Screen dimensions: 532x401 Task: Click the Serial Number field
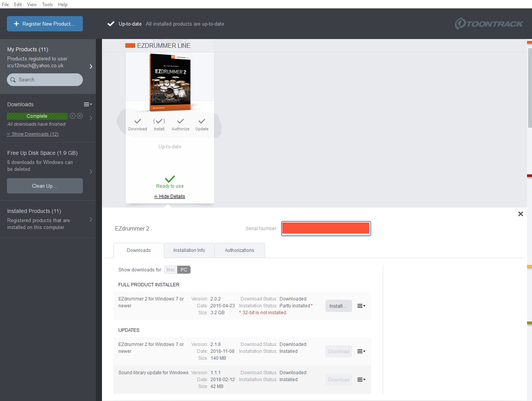click(326, 229)
